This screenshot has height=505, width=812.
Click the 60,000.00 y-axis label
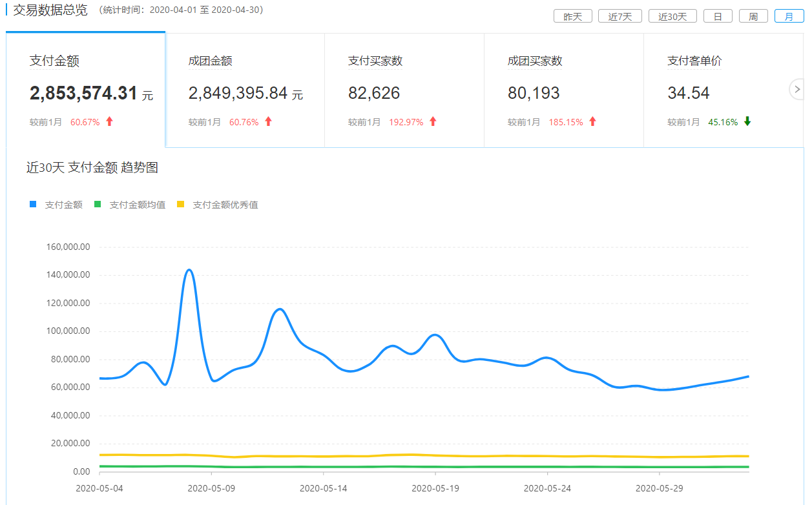tap(70, 387)
